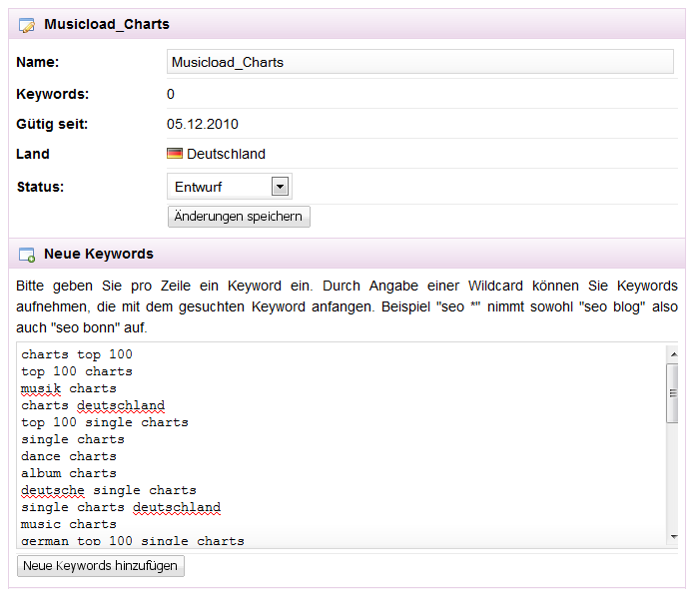Click the line 'music charts'
This screenshot has width=700, height=589.
[69, 524]
